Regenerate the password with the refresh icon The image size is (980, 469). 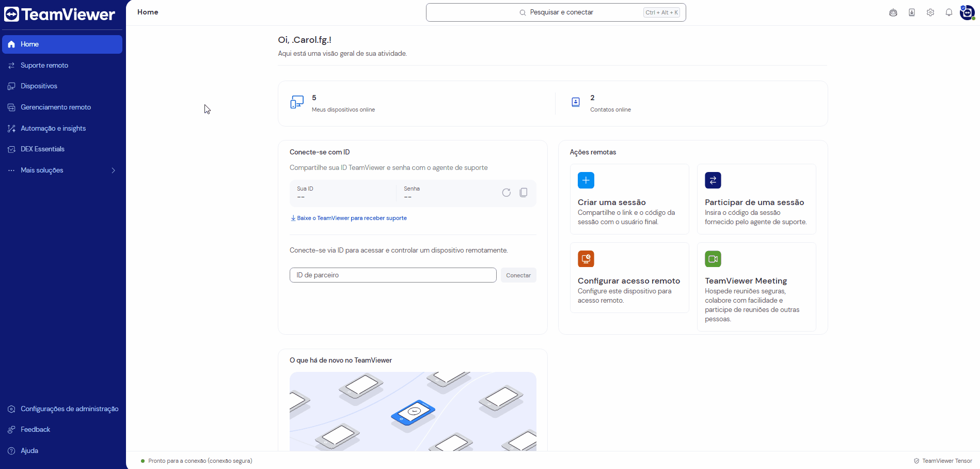507,193
